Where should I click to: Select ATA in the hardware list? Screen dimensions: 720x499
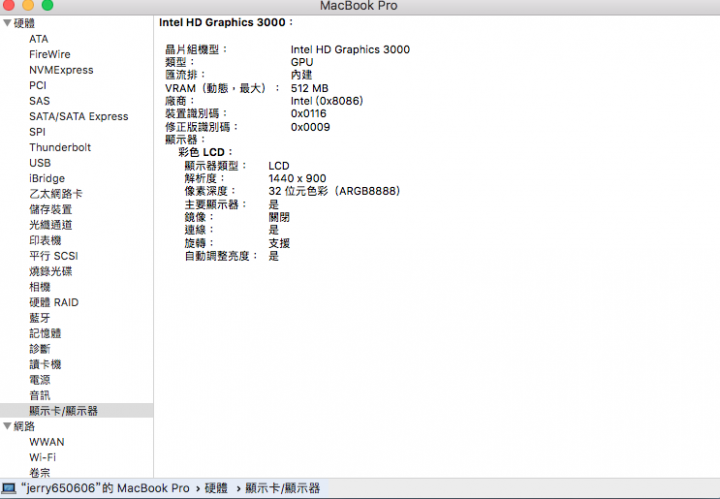(39, 39)
